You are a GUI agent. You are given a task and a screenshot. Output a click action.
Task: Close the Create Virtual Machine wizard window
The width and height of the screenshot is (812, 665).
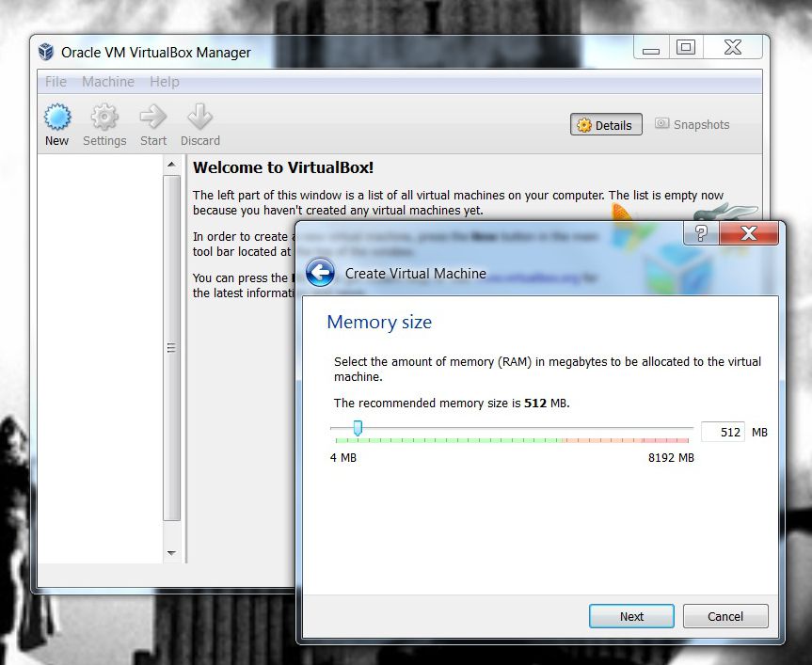(x=749, y=233)
